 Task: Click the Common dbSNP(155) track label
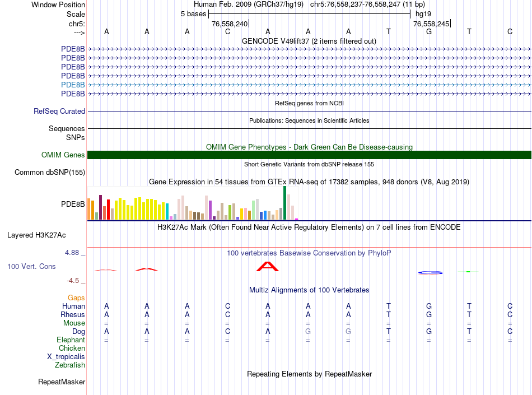50,173
